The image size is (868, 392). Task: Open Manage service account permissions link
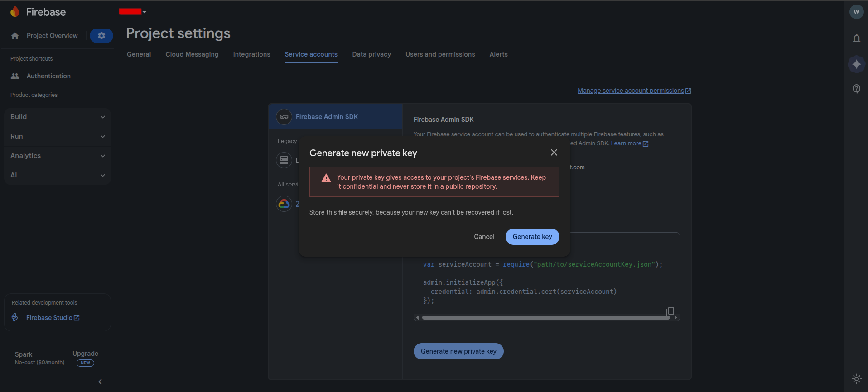coord(634,91)
